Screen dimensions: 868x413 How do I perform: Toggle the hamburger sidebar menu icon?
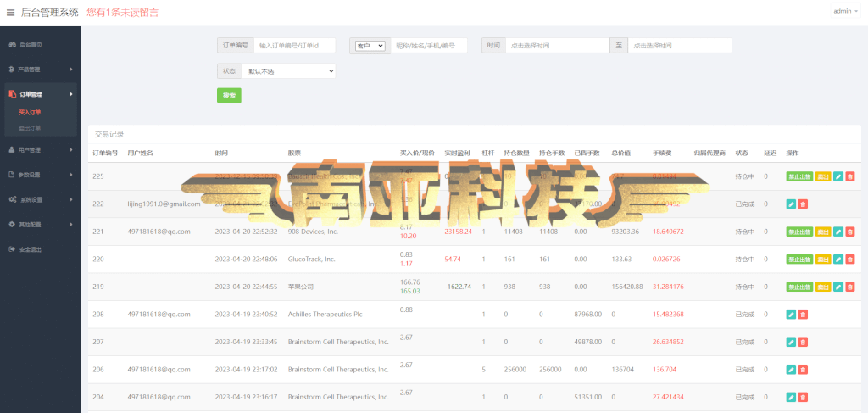click(10, 12)
